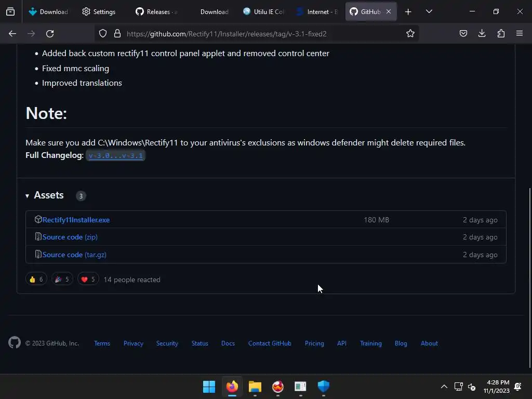
Task: Reload the current page
Action: click(x=50, y=34)
